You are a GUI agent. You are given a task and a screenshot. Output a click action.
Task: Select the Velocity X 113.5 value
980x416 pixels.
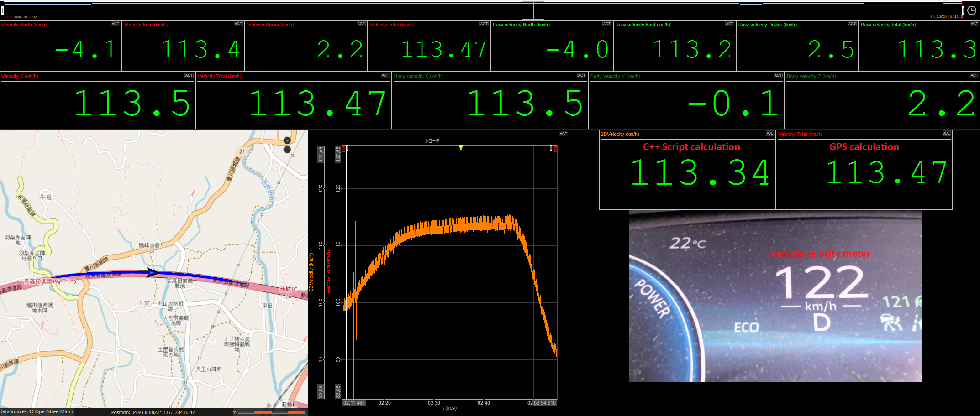[x=132, y=104]
